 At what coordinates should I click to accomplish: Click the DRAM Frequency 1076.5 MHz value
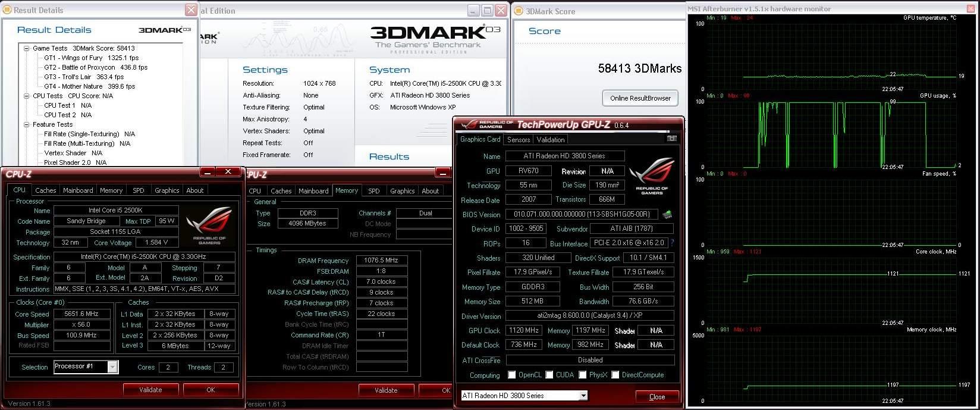click(382, 260)
